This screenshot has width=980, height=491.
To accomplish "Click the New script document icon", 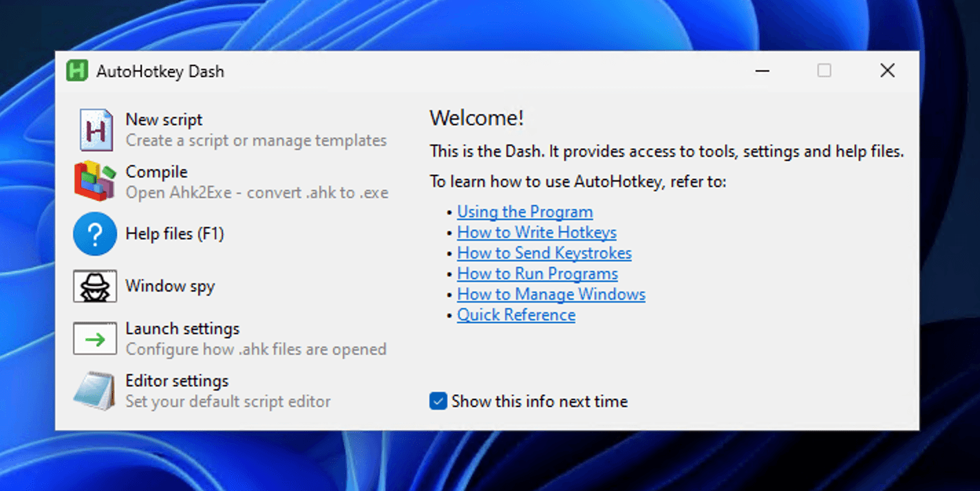I will [x=96, y=129].
